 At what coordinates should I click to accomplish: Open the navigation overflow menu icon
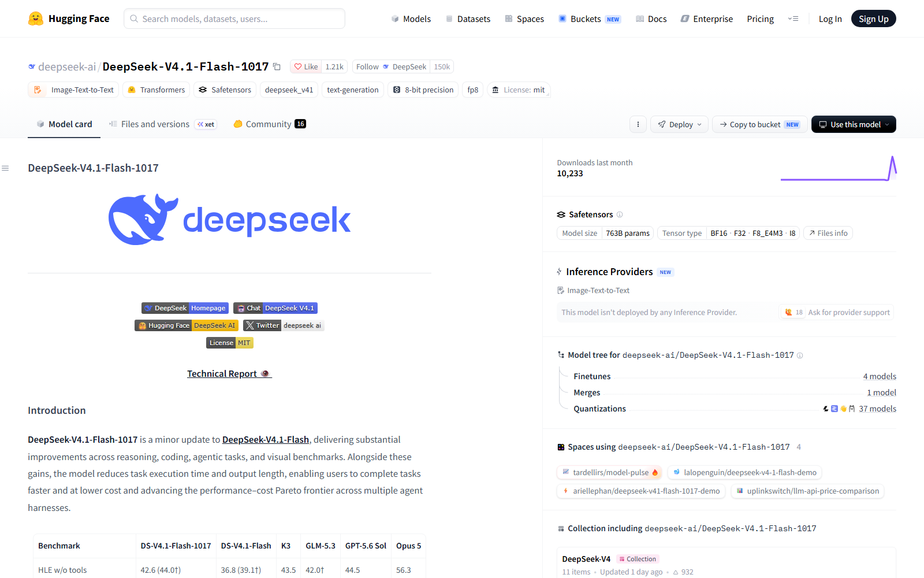(793, 18)
